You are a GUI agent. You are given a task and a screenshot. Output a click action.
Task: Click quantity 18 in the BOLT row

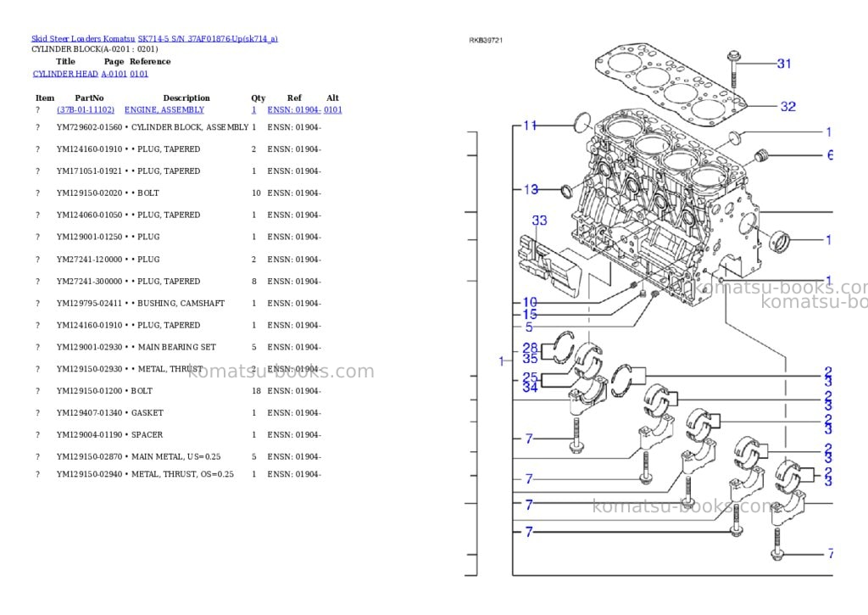pos(256,391)
